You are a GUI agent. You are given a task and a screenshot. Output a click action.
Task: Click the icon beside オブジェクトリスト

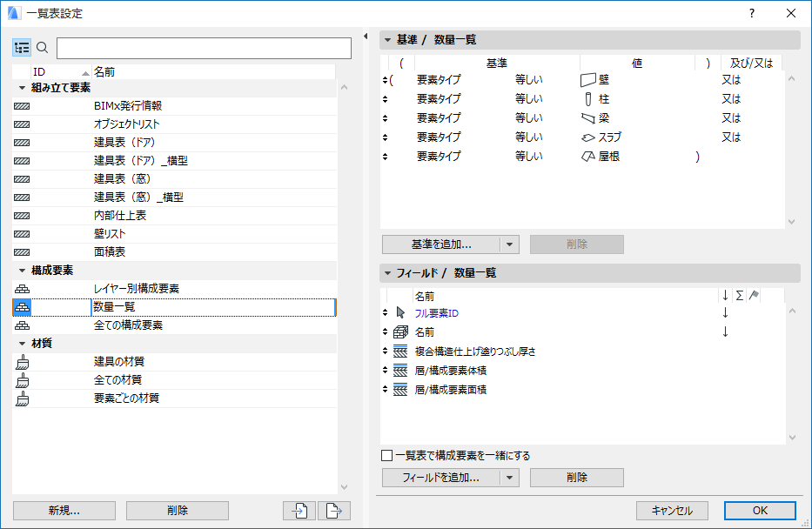tap(22, 124)
